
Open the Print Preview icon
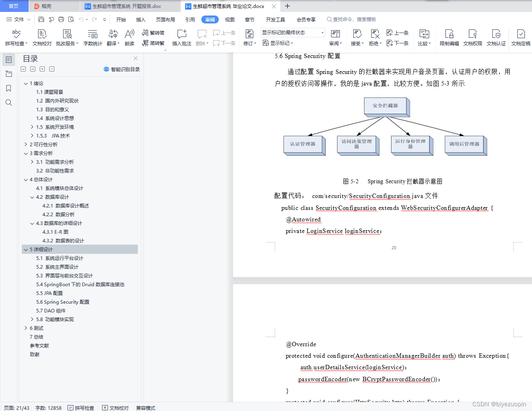[x=71, y=19]
